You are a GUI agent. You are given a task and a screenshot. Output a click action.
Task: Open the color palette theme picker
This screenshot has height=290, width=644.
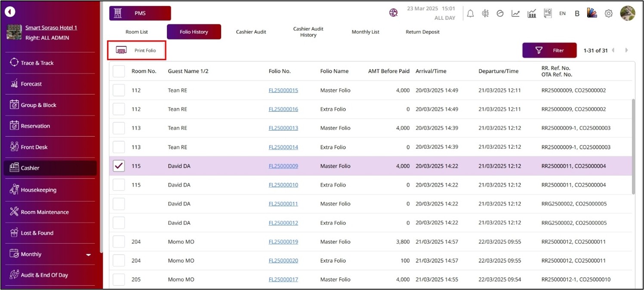pos(592,13)
